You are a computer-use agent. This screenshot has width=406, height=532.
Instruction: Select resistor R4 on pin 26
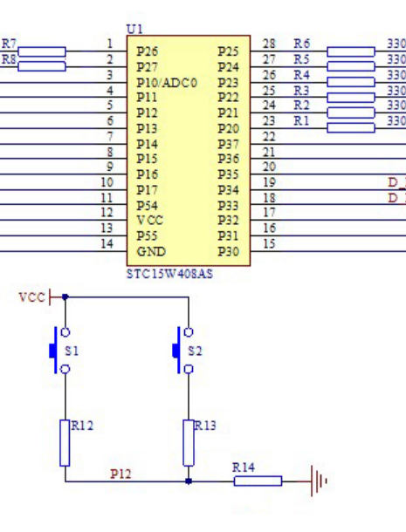pyautogui.click(x=351, y=82)
